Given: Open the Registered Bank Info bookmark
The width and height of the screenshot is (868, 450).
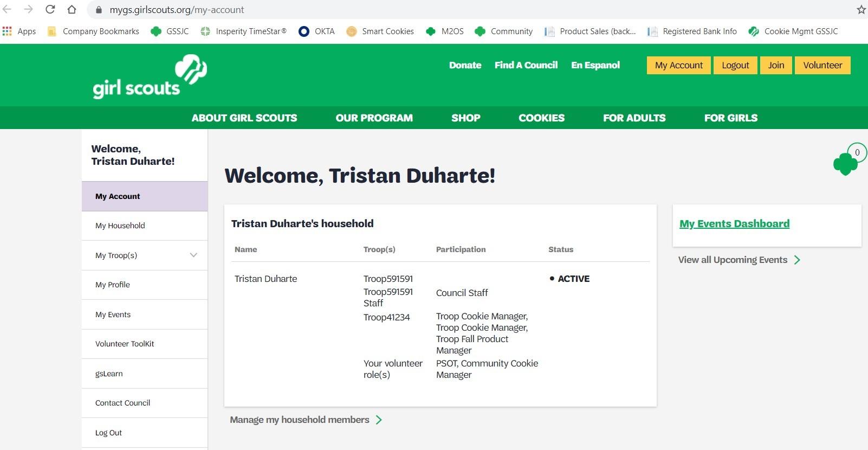Looking at the screenshot, I should click(x=692, y=31).
